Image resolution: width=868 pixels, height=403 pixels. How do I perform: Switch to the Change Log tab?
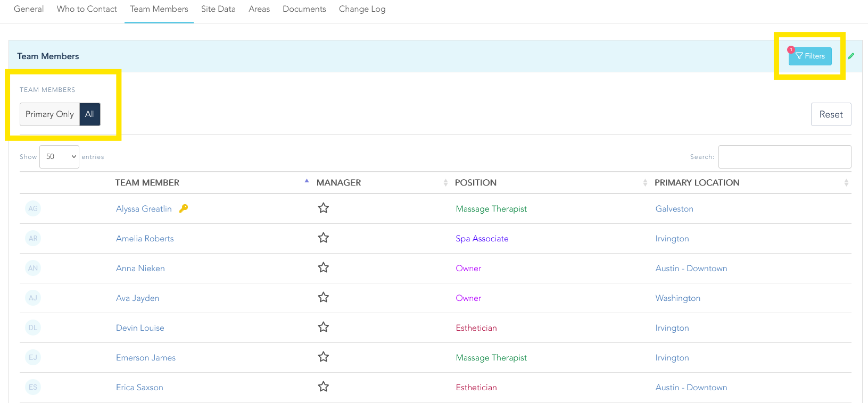(x=362, y=9)
